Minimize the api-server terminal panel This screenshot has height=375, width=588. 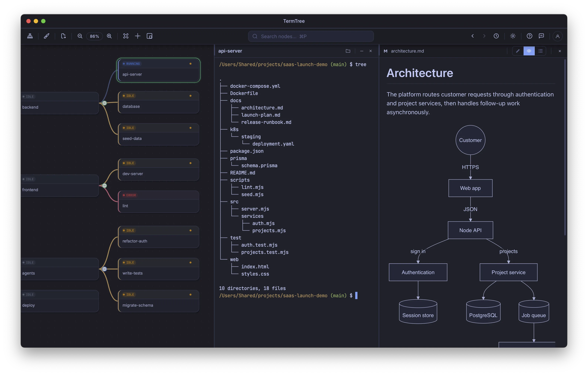(362, 51)
